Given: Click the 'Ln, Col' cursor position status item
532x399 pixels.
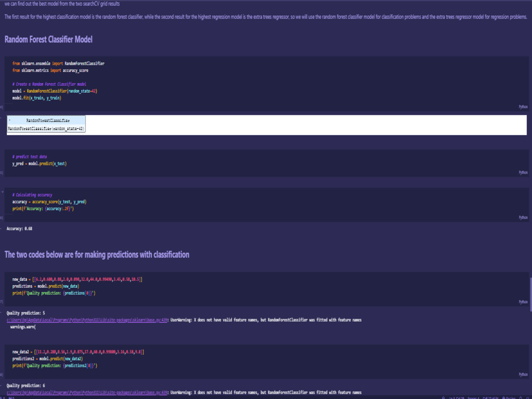Looking at the screenshot, I should coord(456,397).
